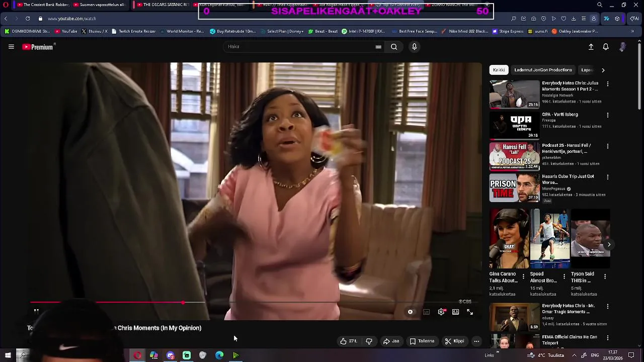Share the video using Jaa

[x=391, y=341]
